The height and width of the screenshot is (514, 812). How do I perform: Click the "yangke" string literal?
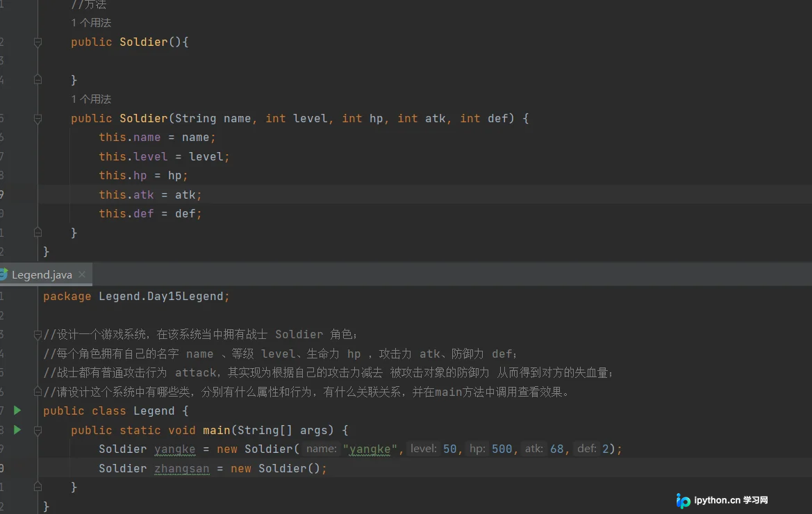coord(370,449)
